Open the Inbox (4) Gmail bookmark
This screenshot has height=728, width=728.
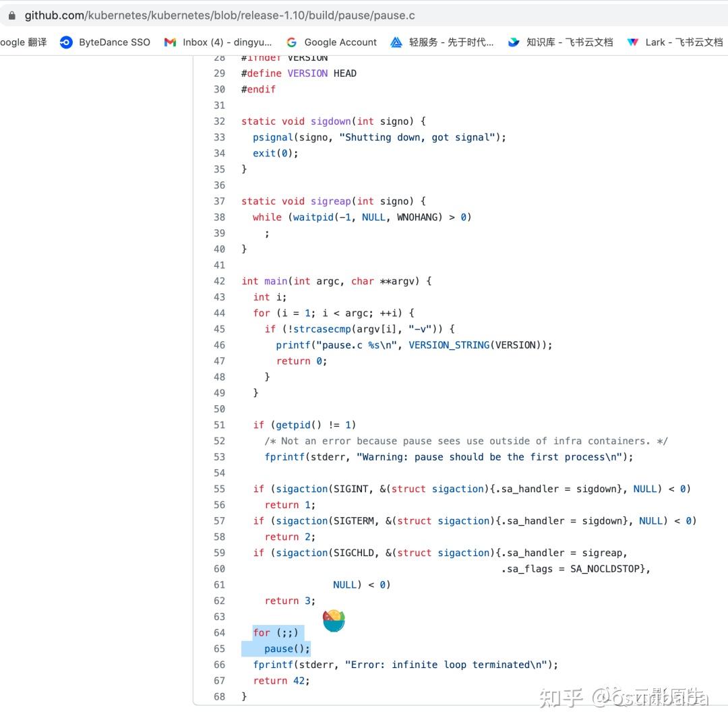[x=227, y=42]
